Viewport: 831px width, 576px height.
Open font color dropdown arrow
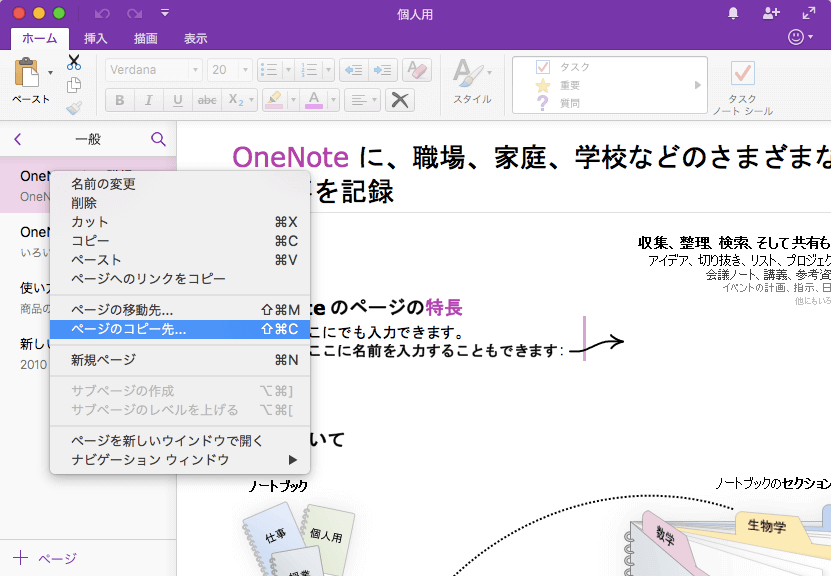click(333, 100)
